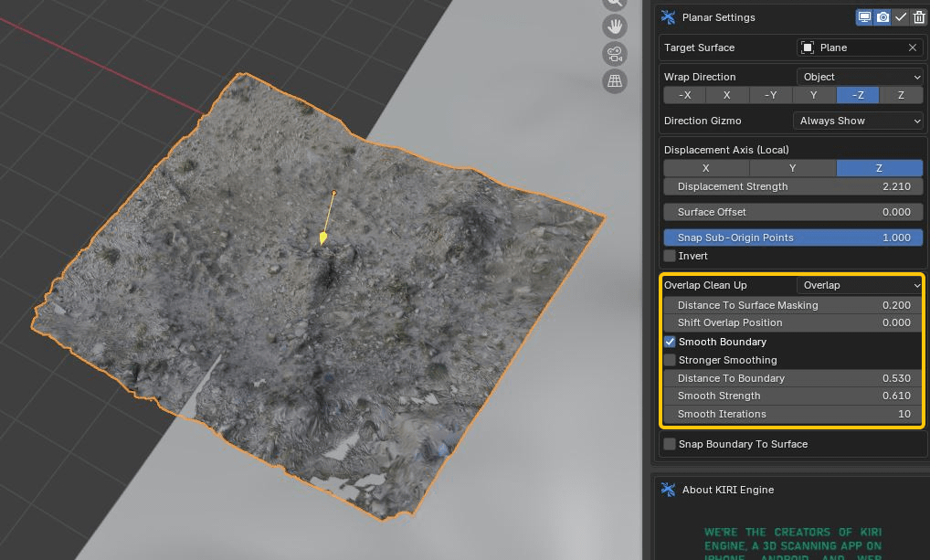This screenshot has height=560, width=930.
Task: Click the Displacement Strength slider
Action: (x=793, y=186)
